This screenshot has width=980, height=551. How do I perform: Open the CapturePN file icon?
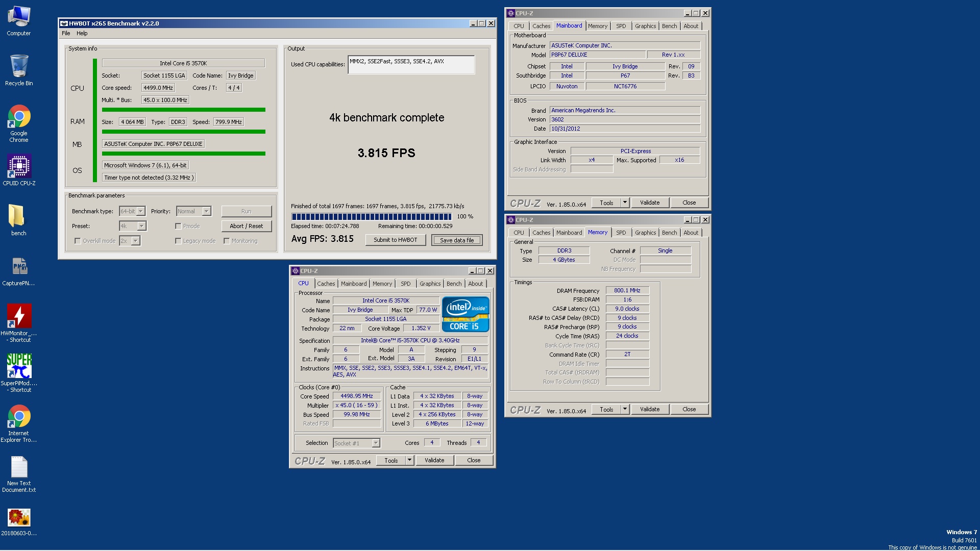click(x=19, y=270)
